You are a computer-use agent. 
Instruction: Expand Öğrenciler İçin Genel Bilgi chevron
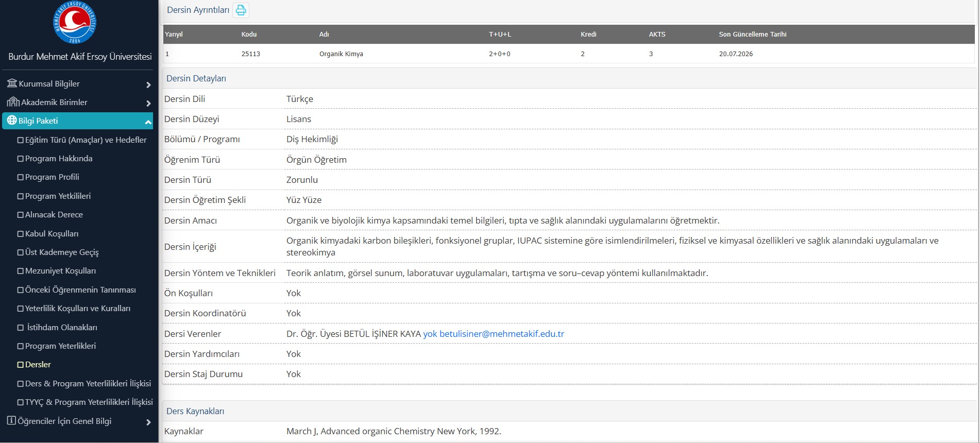pyautogui.click(x=148, y=422)
